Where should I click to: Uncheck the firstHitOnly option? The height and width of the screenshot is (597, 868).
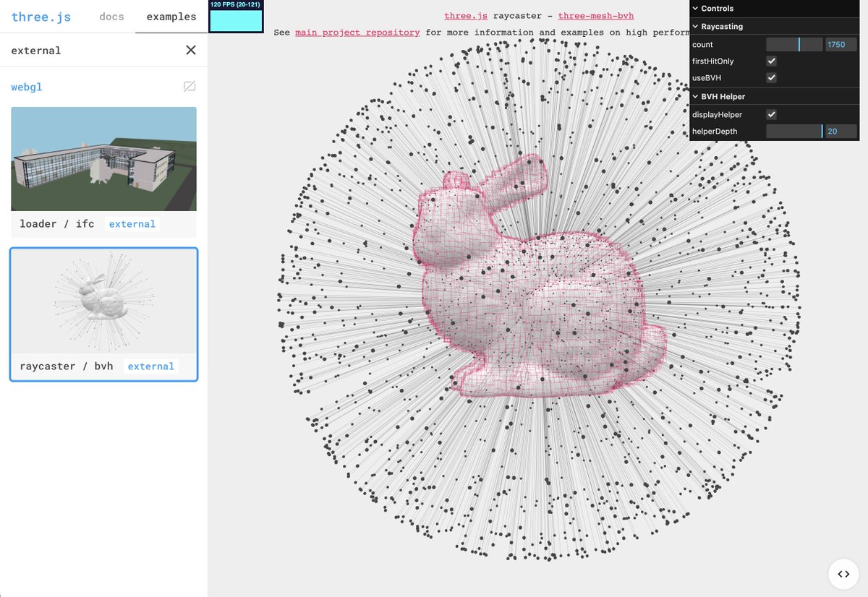tap(771, 61)
